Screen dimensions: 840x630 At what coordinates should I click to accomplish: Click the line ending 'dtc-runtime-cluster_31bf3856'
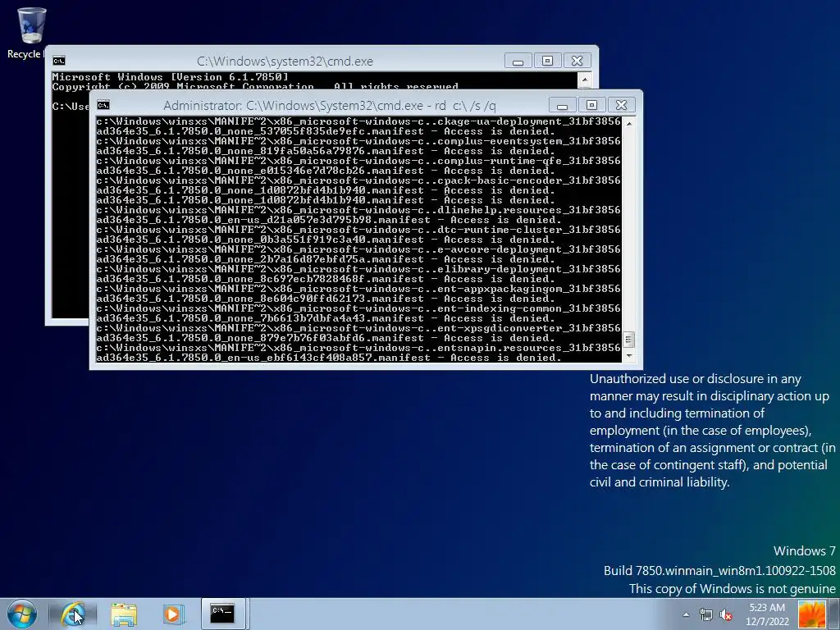pyautogui.click(x=358, y=230)
